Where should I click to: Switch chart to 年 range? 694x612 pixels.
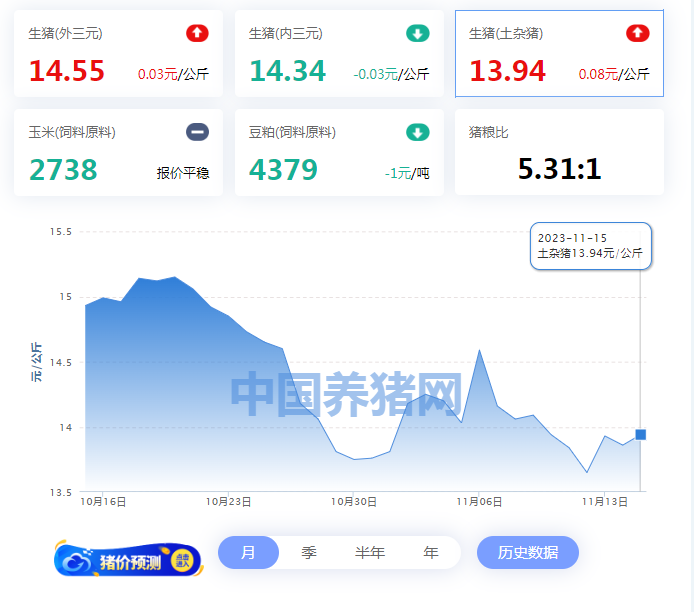[431, 552]
